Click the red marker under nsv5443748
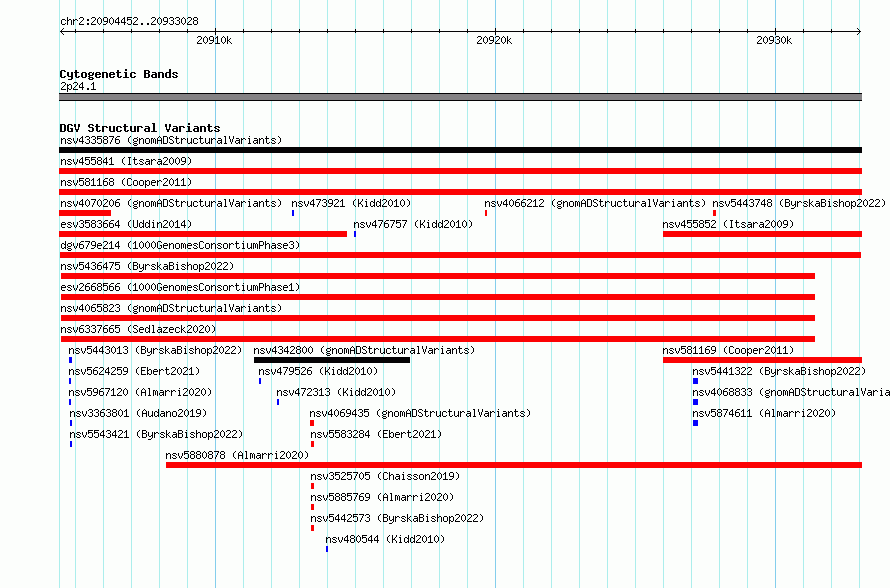Image resolution: width=890 pixels, height=588 pixels. [715, 213]
